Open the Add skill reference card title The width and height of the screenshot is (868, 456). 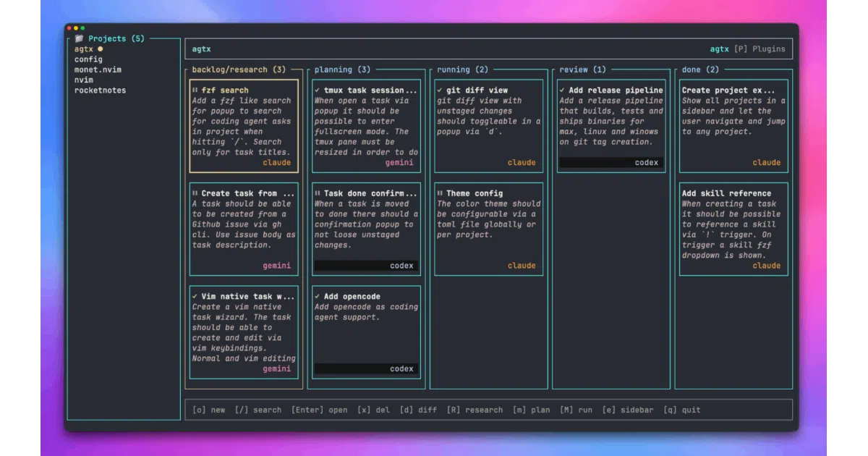click(x=726, y=193)
